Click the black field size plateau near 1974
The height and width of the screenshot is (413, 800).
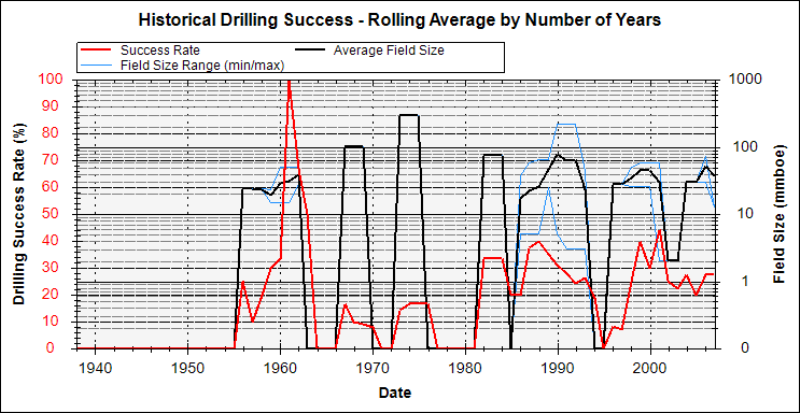[x=409, y=115]
